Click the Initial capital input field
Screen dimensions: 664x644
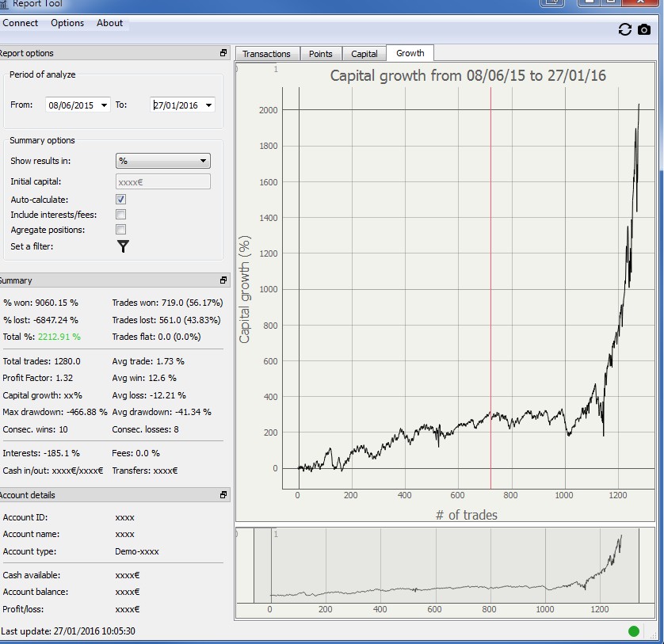tap(162, 181)
